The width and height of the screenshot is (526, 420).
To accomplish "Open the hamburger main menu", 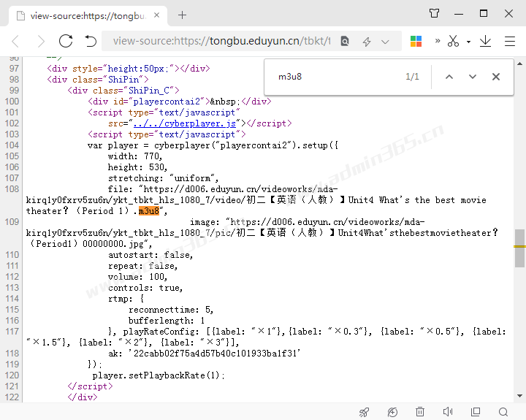I will point(510,41).
